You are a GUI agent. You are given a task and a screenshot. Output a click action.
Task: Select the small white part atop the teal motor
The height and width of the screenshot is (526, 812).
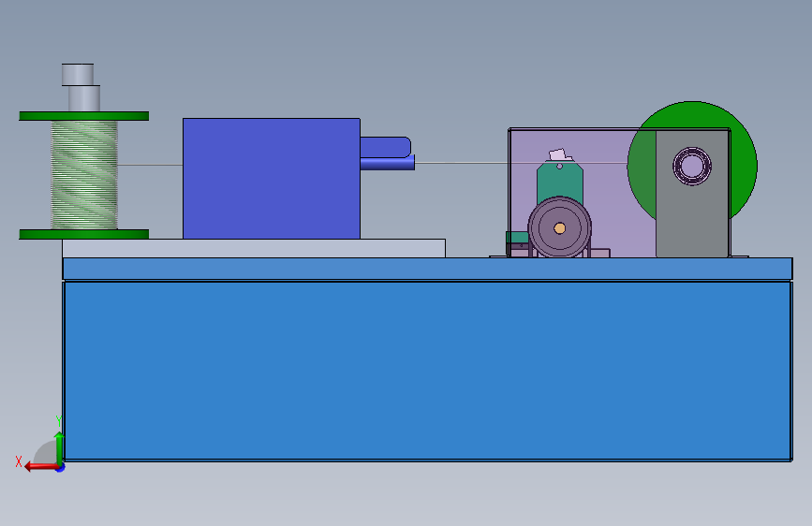pyautogui.click(x=559, y=154)
